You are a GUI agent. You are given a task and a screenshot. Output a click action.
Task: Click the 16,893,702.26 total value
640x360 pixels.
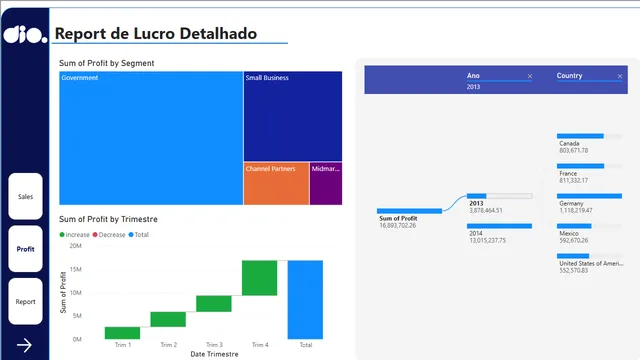(x=398, y=225)
